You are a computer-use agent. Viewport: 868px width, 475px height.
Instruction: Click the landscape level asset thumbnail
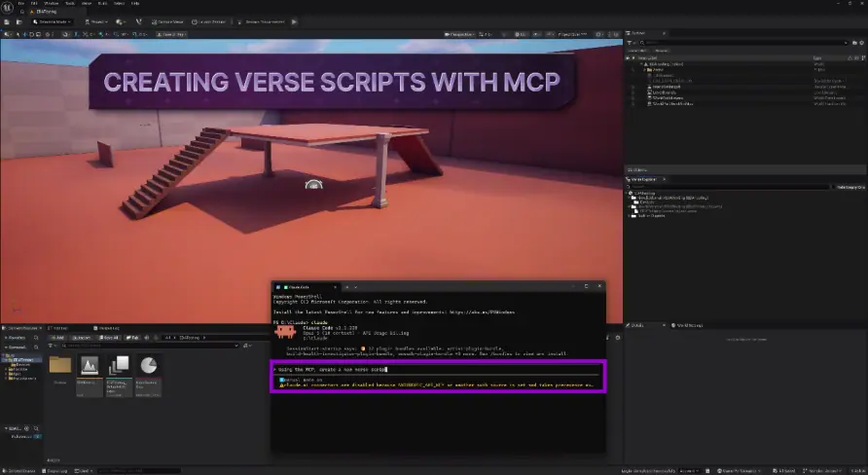click(90, 365)
